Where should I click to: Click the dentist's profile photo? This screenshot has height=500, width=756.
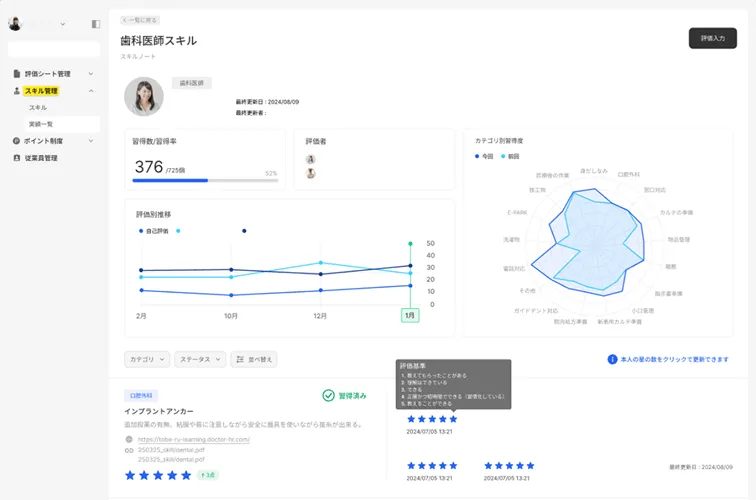[x=144, y=96]
